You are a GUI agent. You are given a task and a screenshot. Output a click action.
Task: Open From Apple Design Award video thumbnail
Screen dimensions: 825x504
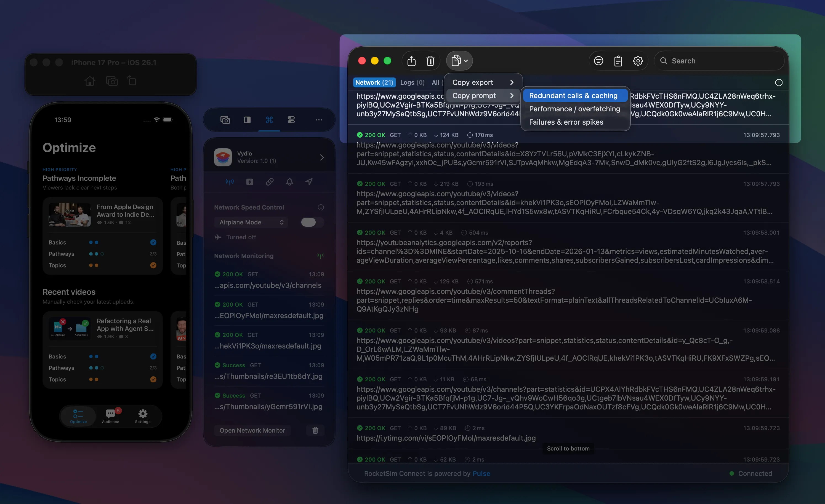(69, 215)
